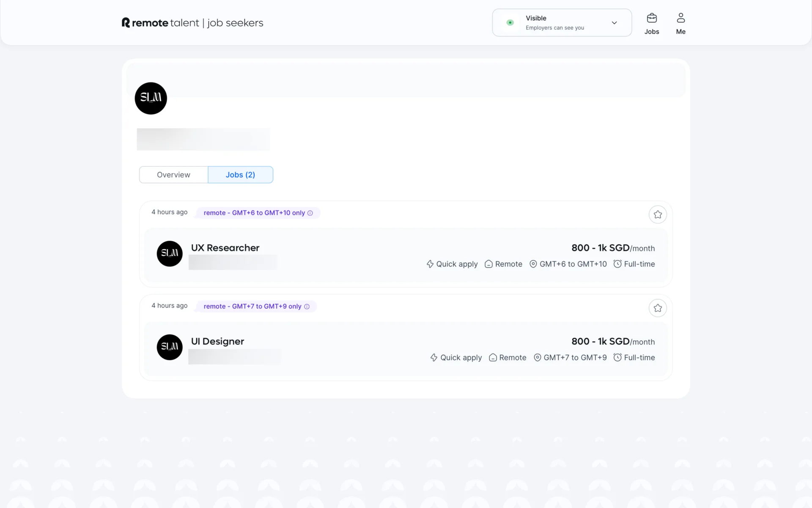Click Quick apply lightning icon for UI Designer
Viewport: 812px width, 508px height.
[434, 358]
